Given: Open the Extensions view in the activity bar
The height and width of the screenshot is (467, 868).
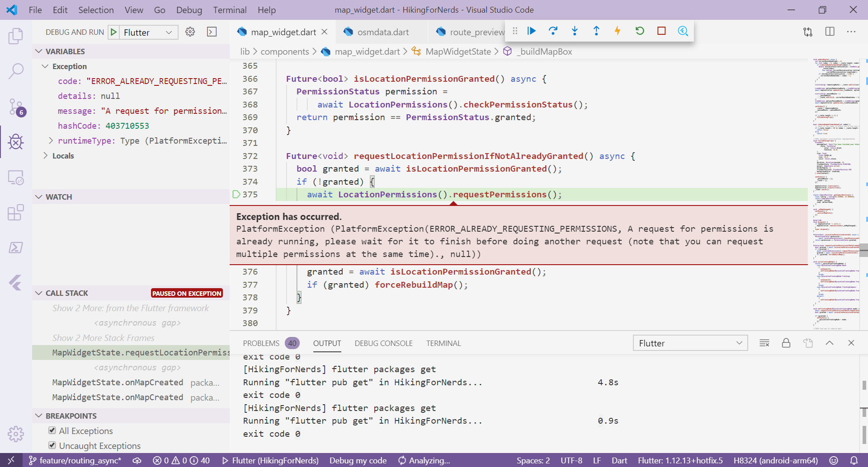Looking at the screenshot, I should 16,212.
